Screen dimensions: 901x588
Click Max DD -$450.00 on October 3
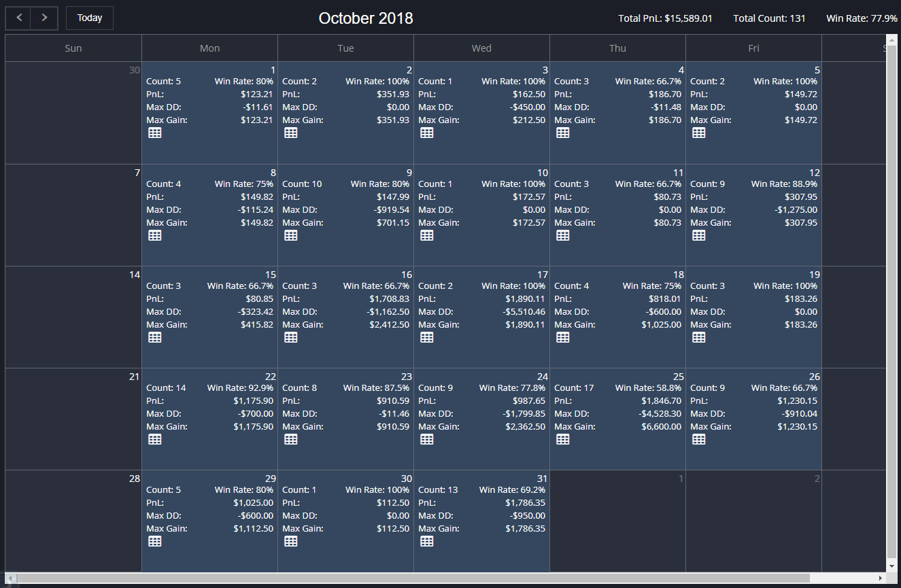529,107
